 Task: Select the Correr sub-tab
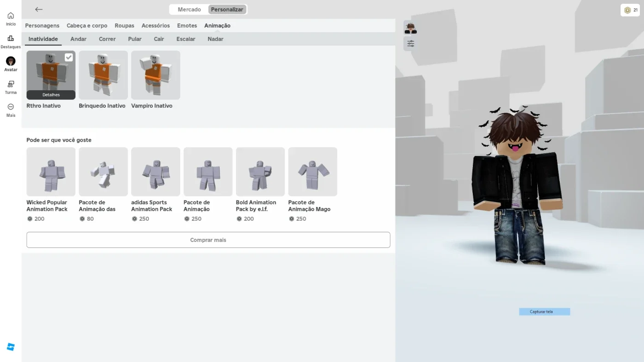point(107,39)
